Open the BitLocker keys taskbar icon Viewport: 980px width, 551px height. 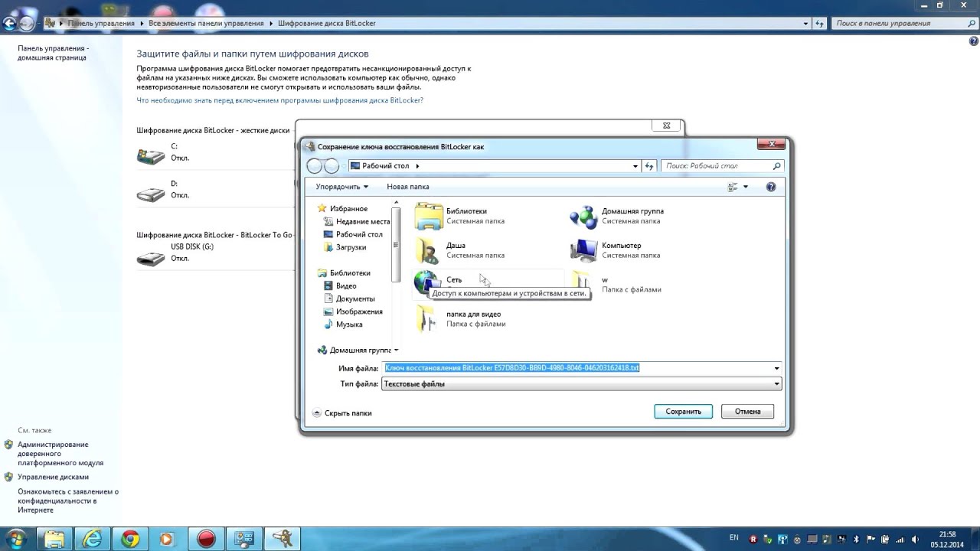[282, 539]
